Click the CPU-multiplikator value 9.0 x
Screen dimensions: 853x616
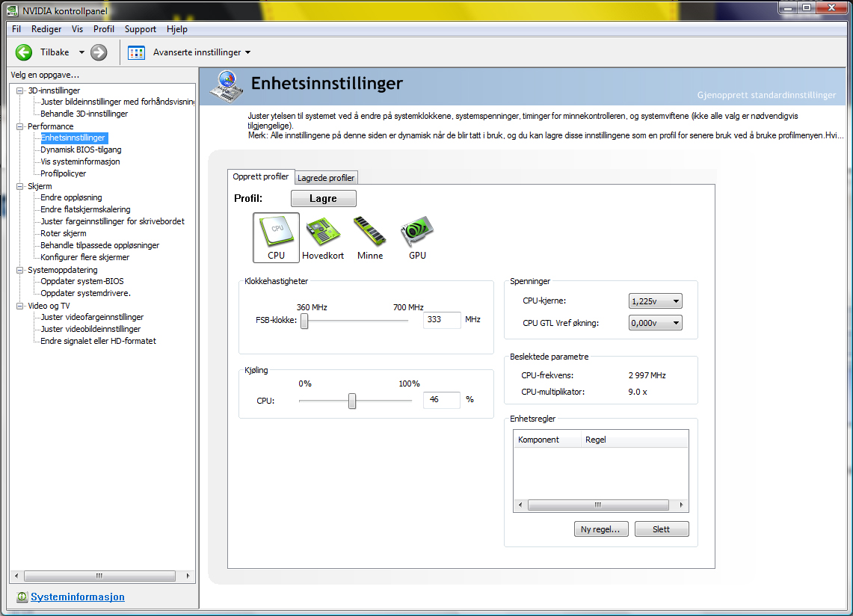[638, 392]
